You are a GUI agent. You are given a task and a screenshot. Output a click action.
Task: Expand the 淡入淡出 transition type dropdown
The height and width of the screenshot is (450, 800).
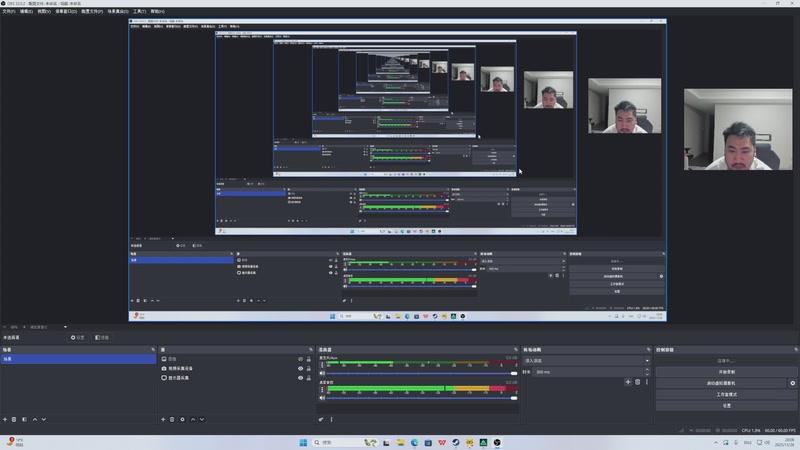587,361
